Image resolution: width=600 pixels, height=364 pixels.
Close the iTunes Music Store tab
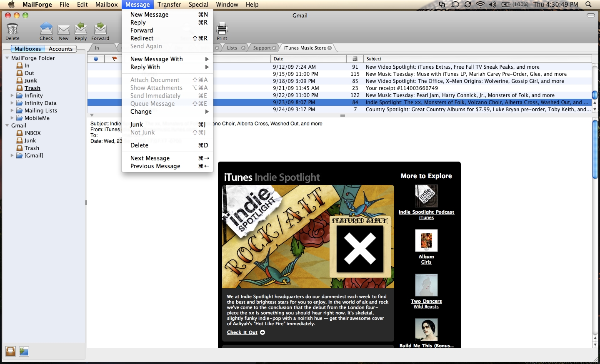coord(330,48)
